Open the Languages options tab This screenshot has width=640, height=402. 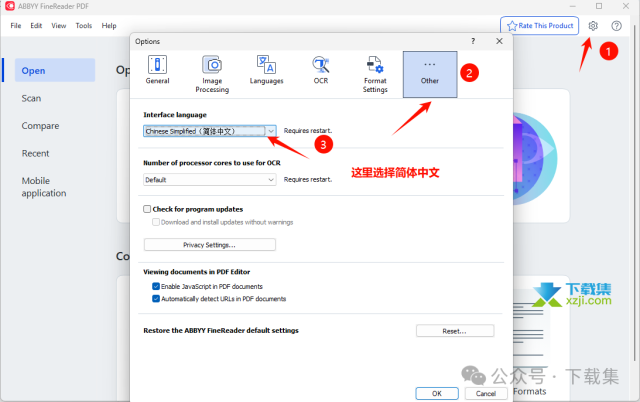(266, 70)
